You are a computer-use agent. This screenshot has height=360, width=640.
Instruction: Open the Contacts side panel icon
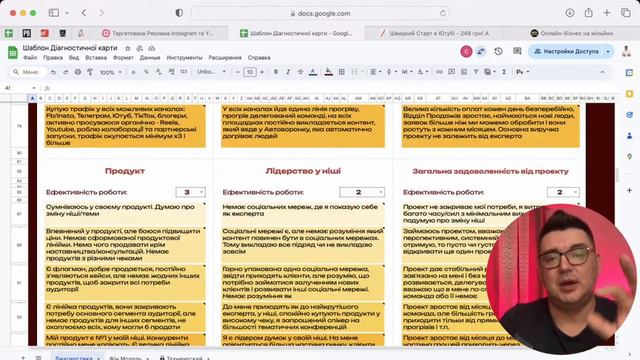point(629,136)
